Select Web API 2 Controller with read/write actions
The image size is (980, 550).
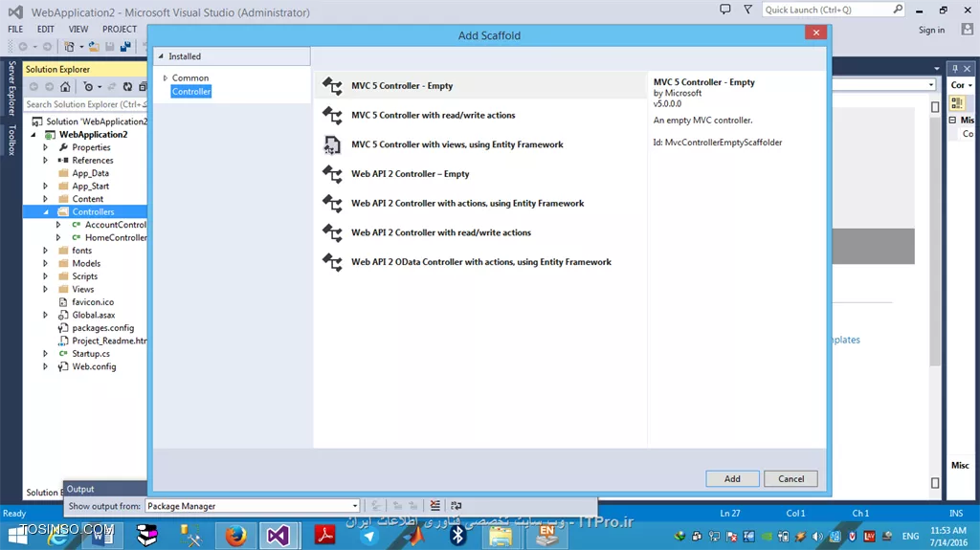tap(480, 232)
